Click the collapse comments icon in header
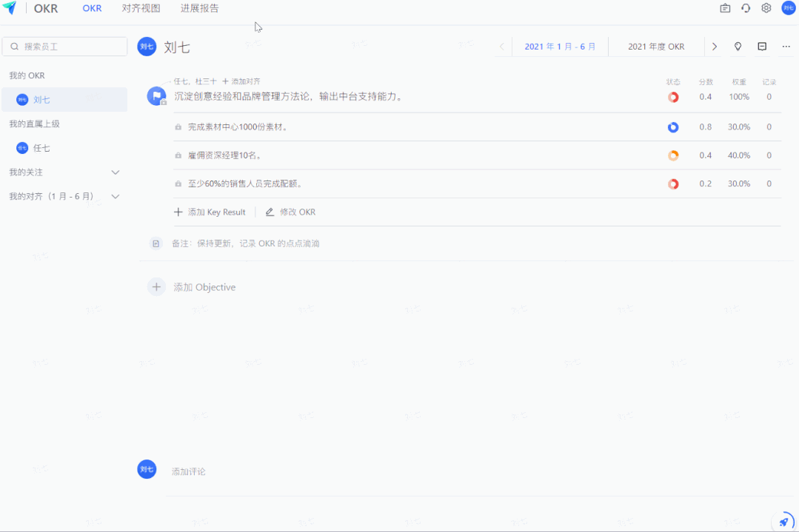This screenshot has width=799, height=532. [761, 46]
